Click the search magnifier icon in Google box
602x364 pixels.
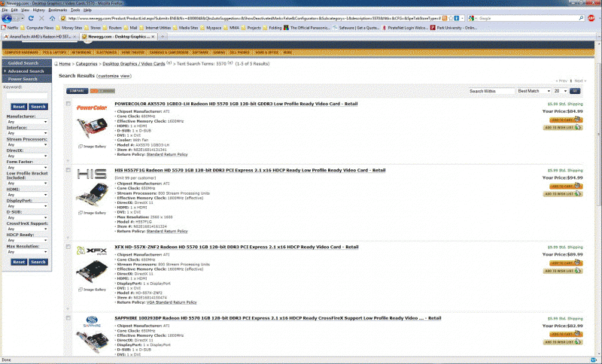tap(581, 18)
